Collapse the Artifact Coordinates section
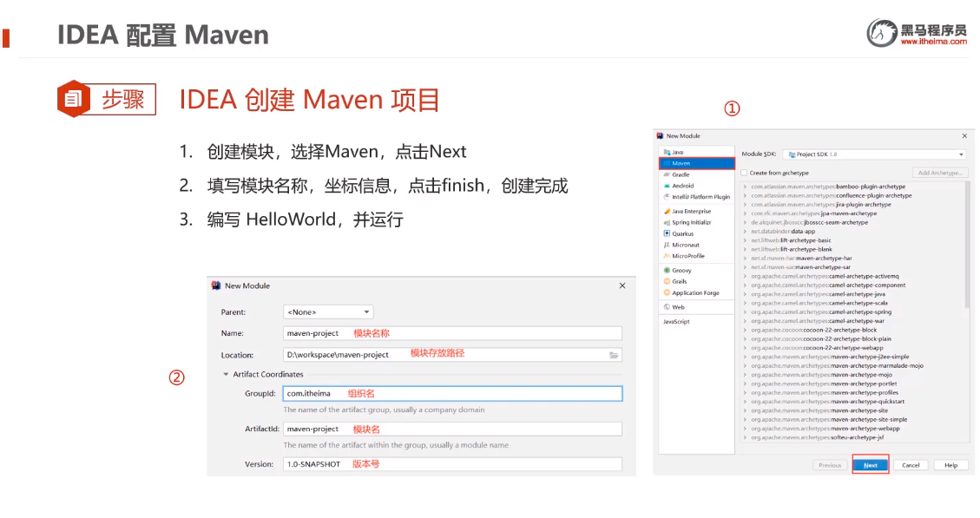This screenshot has width=980, height=518. point(227,374)
